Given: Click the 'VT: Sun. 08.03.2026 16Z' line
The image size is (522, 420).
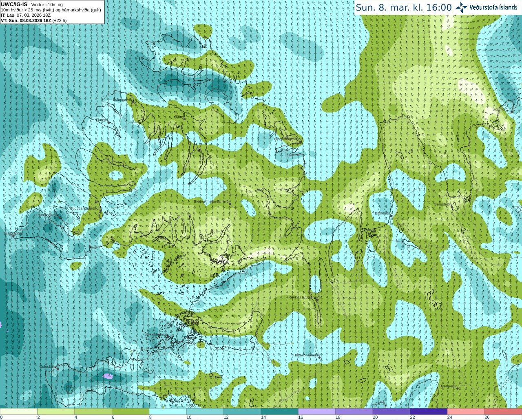Looking at the screenshot, I should point(33,20).
